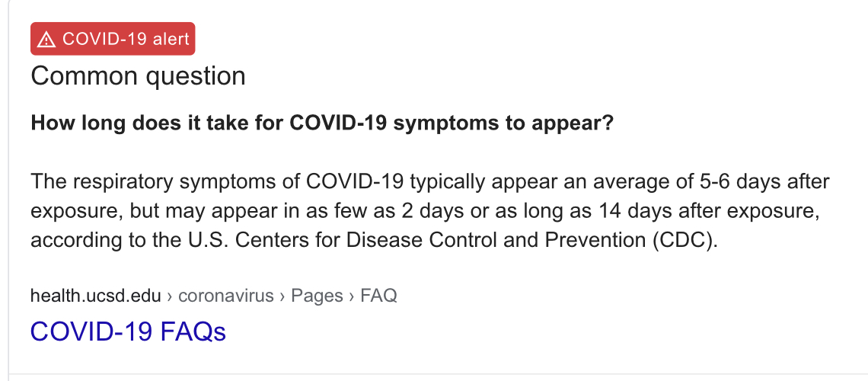Viewport: 868px width, 381px height.
Task: Select the "FAQ" breadcrumb segment
Action: click(378, 296)
